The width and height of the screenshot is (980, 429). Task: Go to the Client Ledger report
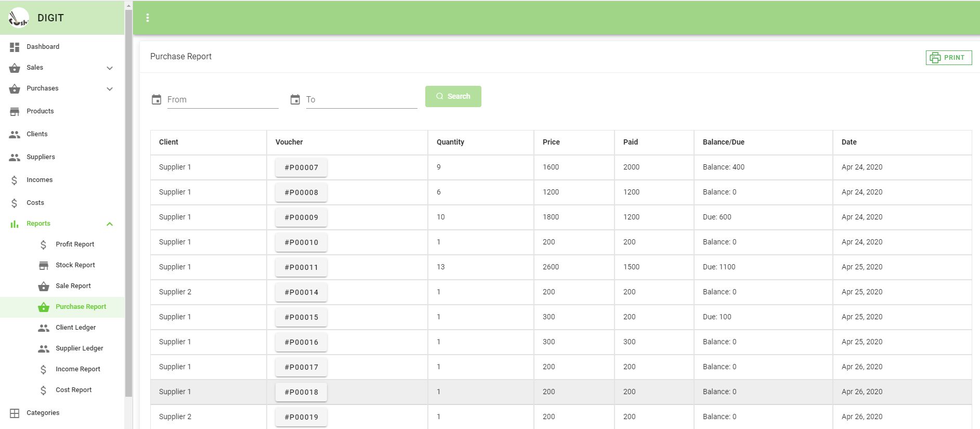75,328
